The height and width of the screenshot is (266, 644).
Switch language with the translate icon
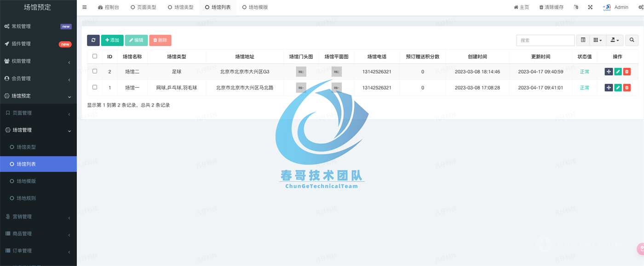point(576,7)
